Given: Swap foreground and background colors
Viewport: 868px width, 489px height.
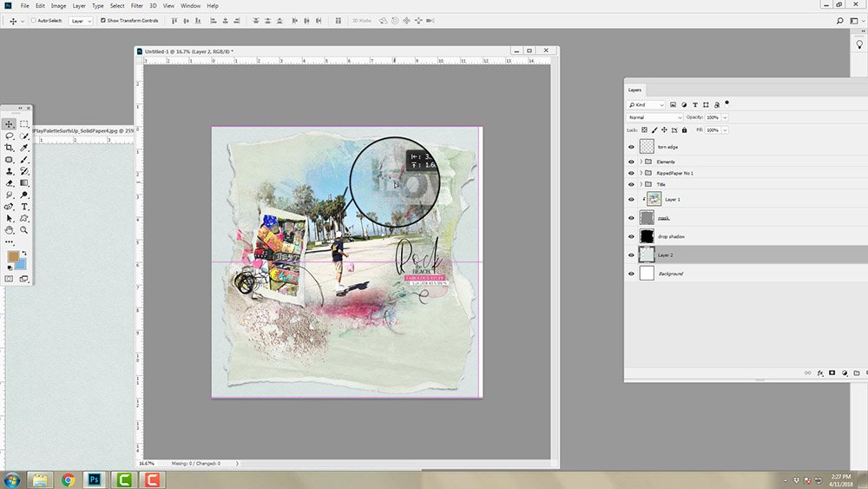Looking at the screenshot, I should click(x=24, y=254).
